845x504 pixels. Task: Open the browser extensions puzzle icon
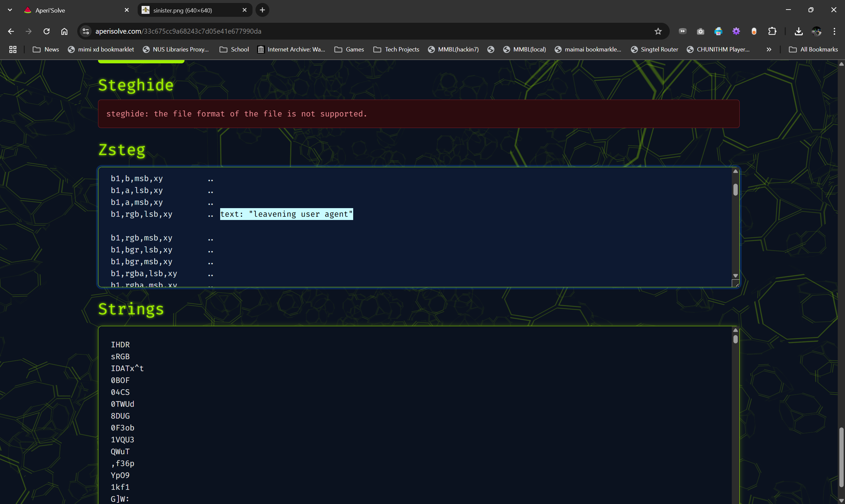pos(772,31)
